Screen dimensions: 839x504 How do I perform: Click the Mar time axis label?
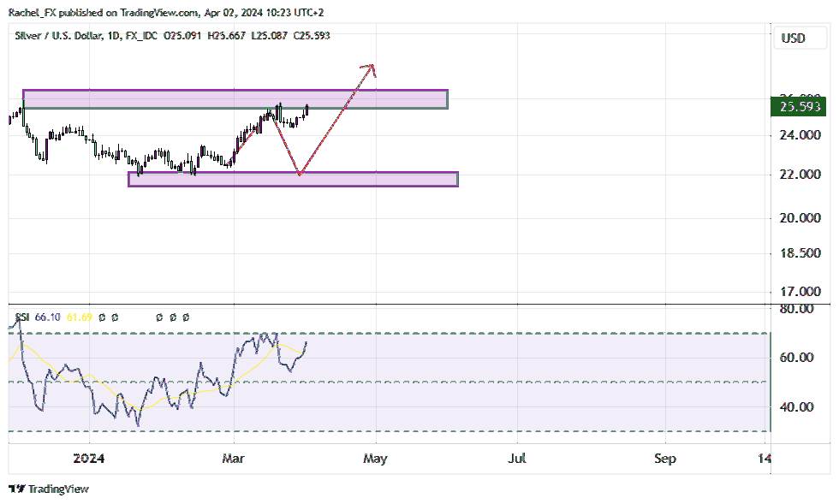(x=233, y=459)
